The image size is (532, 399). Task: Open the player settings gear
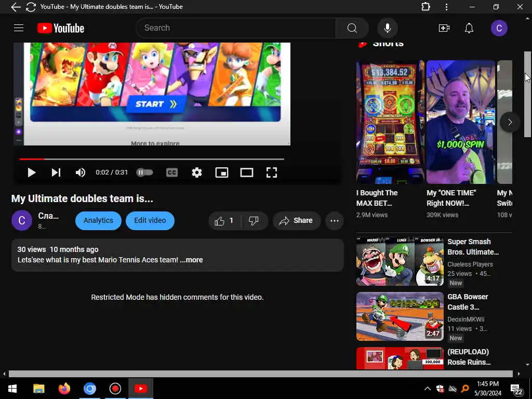(x=197, y=172)
